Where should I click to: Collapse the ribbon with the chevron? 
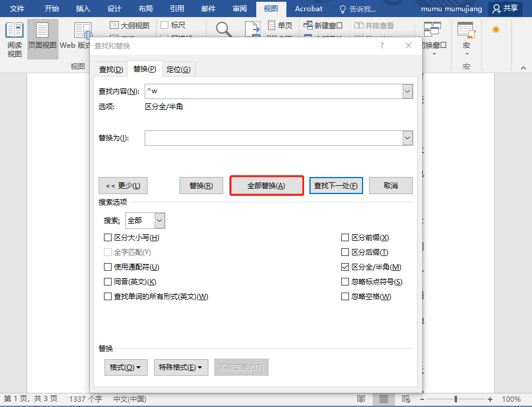(524, 68)
